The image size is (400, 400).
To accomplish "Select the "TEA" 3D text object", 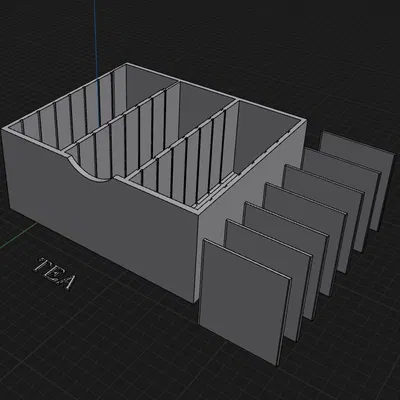I will coord(54,274).
